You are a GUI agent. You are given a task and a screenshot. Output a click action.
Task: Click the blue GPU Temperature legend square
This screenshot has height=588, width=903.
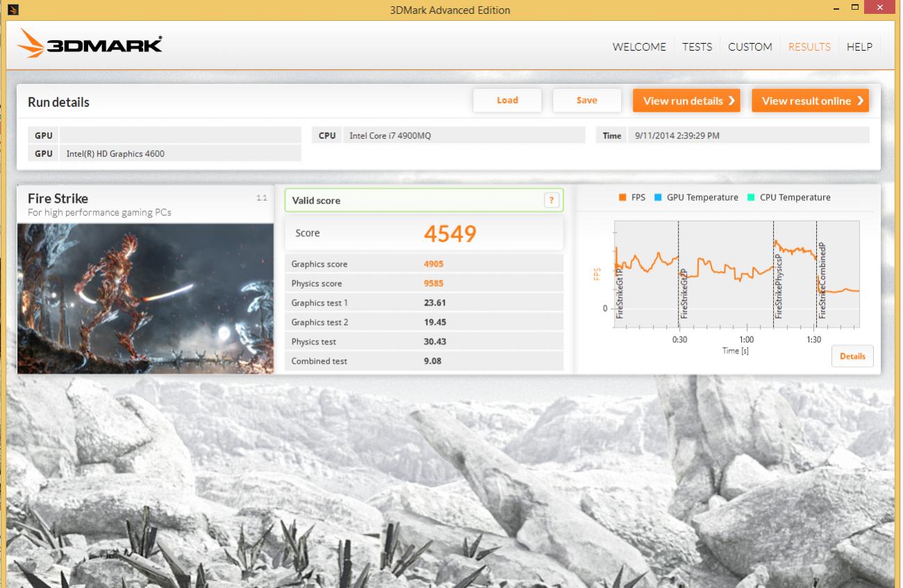(658, 197)
